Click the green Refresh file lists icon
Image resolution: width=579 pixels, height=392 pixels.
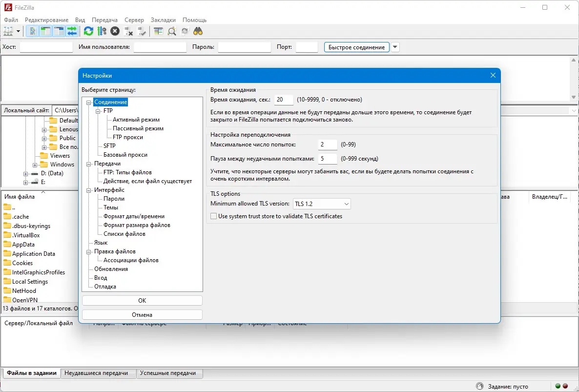88,31
